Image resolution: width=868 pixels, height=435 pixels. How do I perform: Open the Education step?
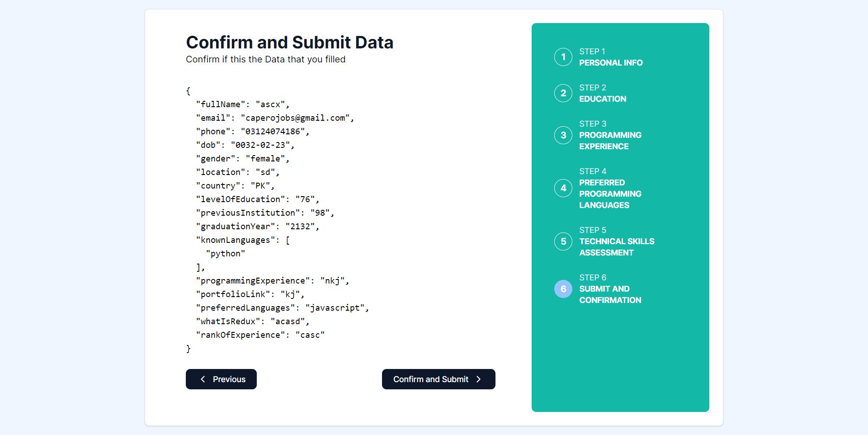point(603,99)
